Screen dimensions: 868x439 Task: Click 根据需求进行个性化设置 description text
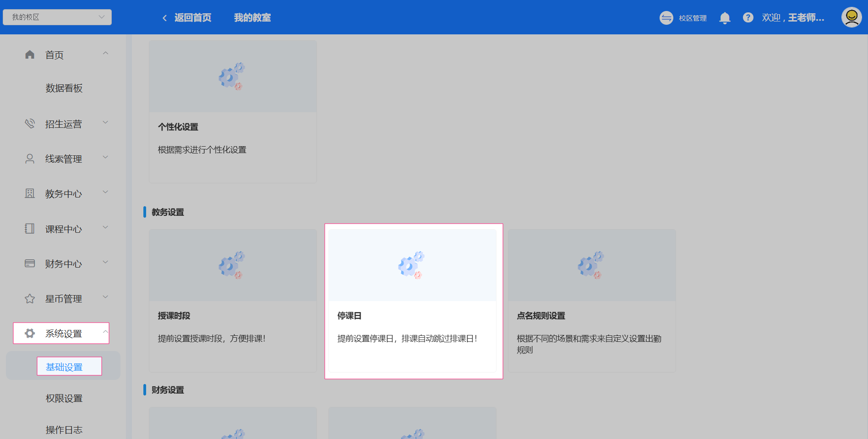(202, 150)
